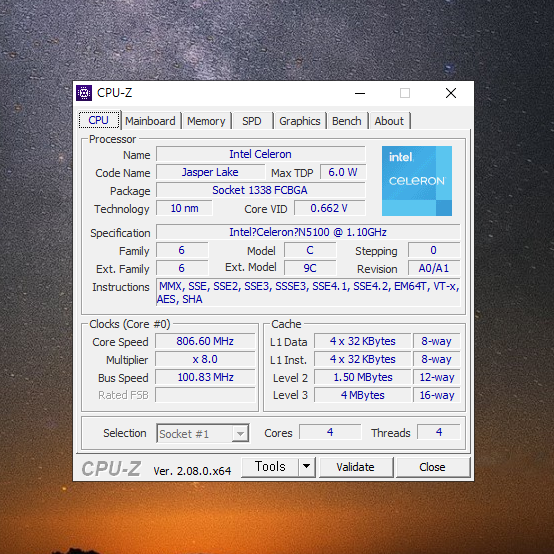
Task: Open the About tab
Action: 389,121
